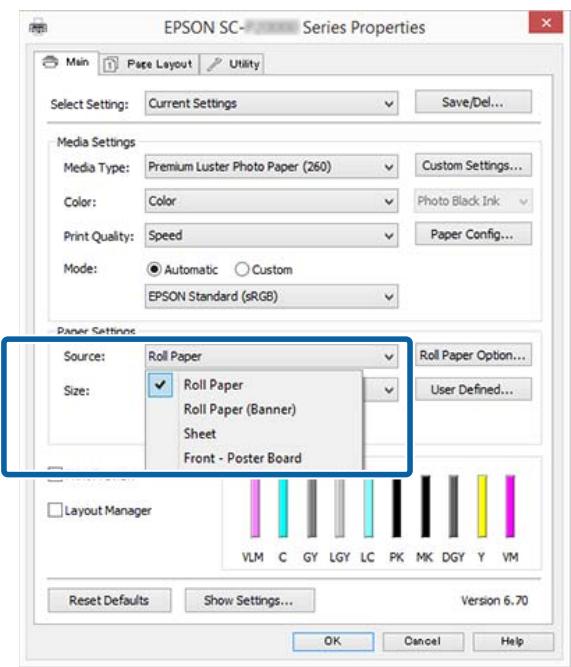Open the Size dropdown arrow
Image resolution: width=571 pixels, height=667 pixels.
point(388,390)
